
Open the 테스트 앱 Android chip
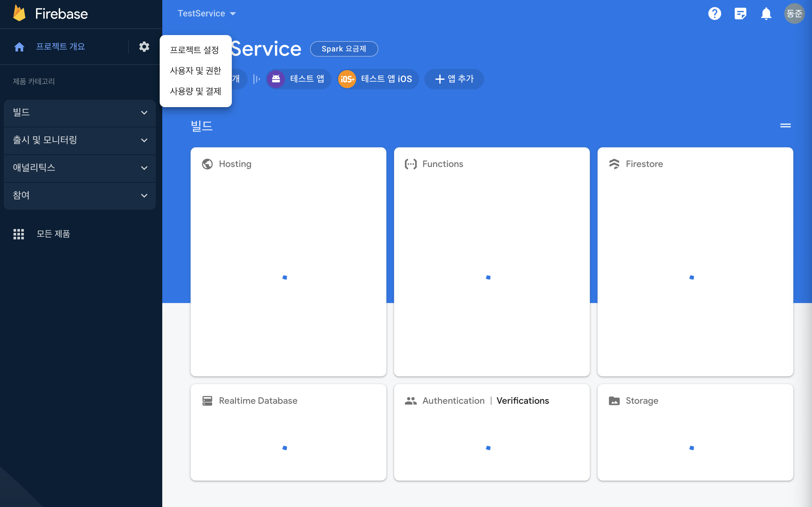[x=299, y=79]
